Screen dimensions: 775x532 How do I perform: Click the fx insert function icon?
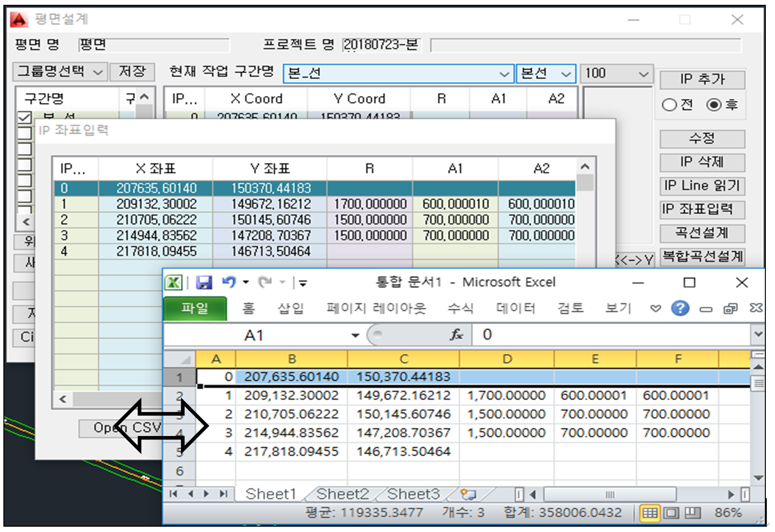point(456,335)
